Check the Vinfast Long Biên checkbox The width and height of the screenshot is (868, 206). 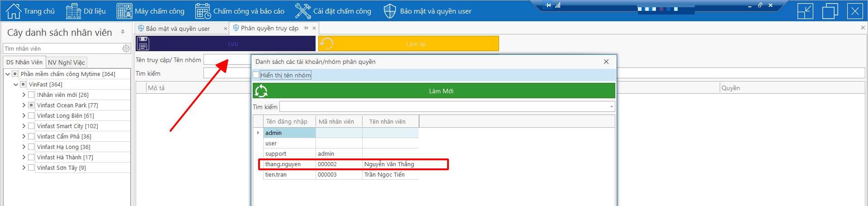31,115
